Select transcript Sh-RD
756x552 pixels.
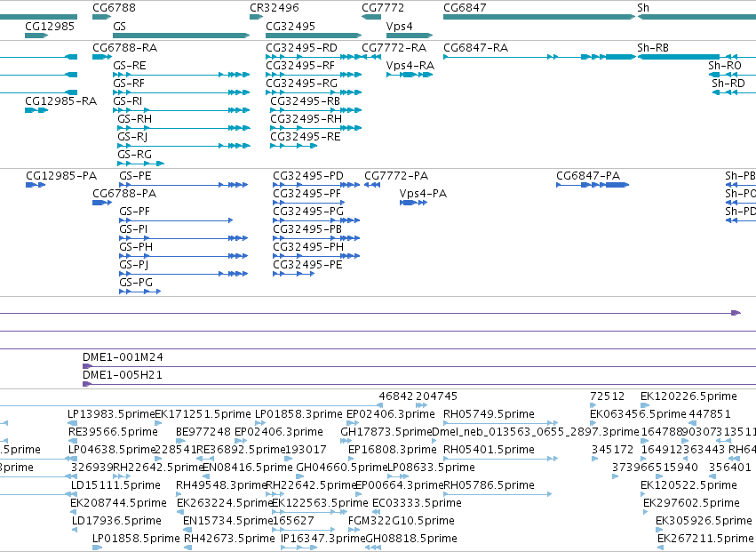[728, 84]
